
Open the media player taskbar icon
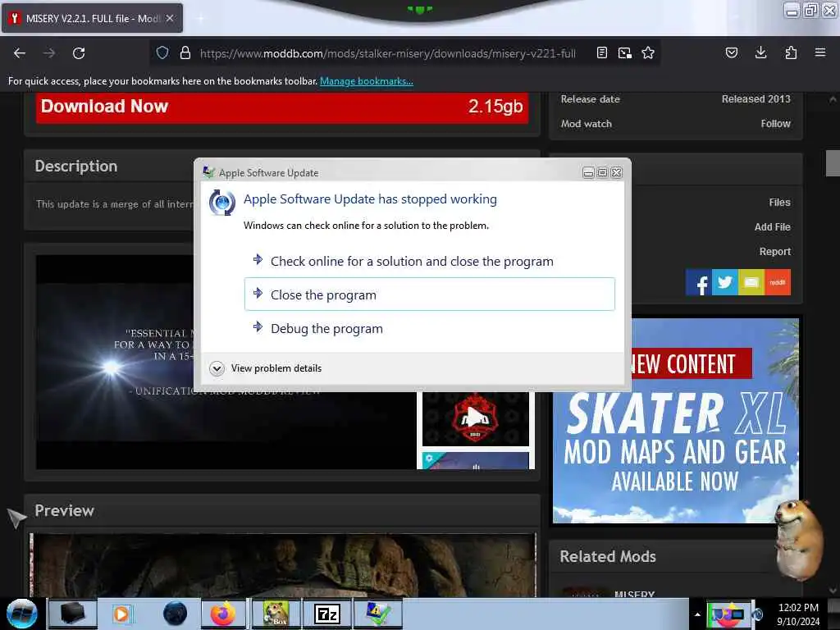tap(122, 614)
